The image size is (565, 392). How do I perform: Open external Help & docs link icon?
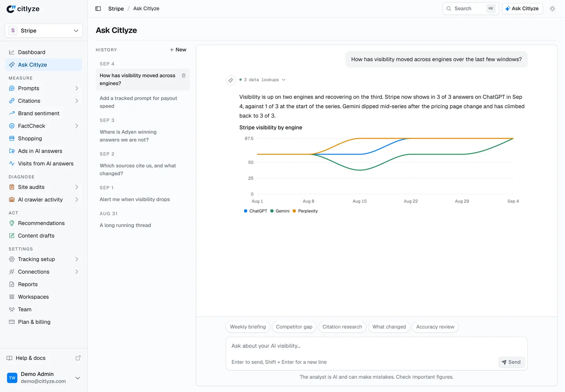(78, 358)
